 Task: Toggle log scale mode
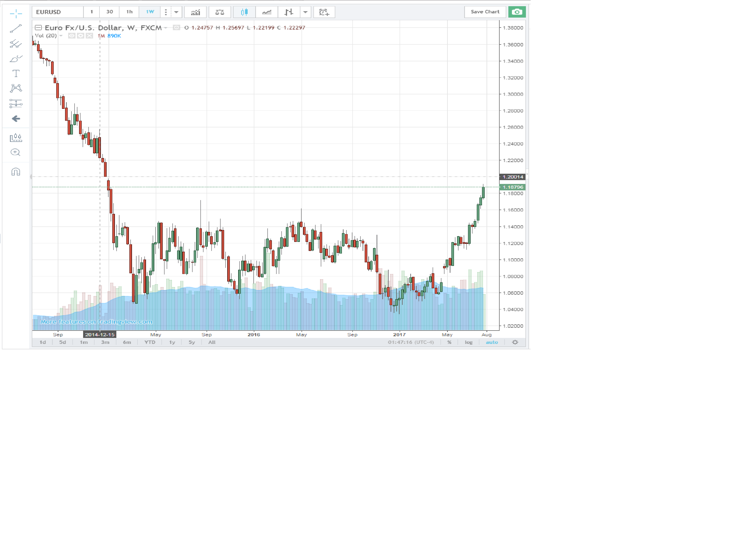468,342
